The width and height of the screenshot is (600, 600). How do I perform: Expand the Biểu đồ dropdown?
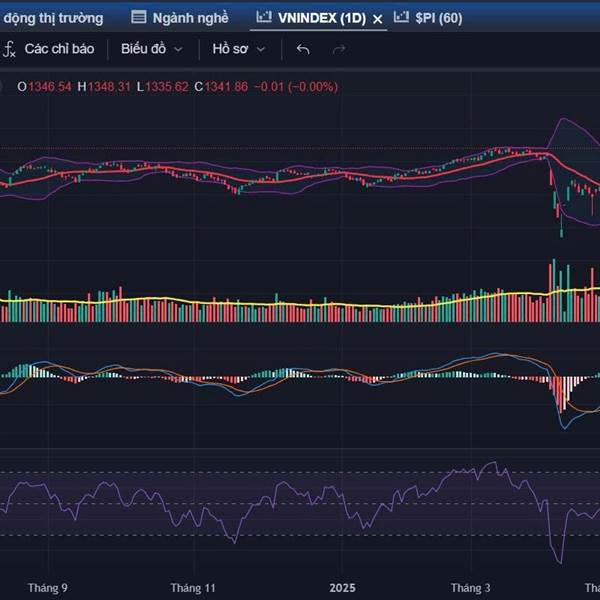(x=152, y=49)
